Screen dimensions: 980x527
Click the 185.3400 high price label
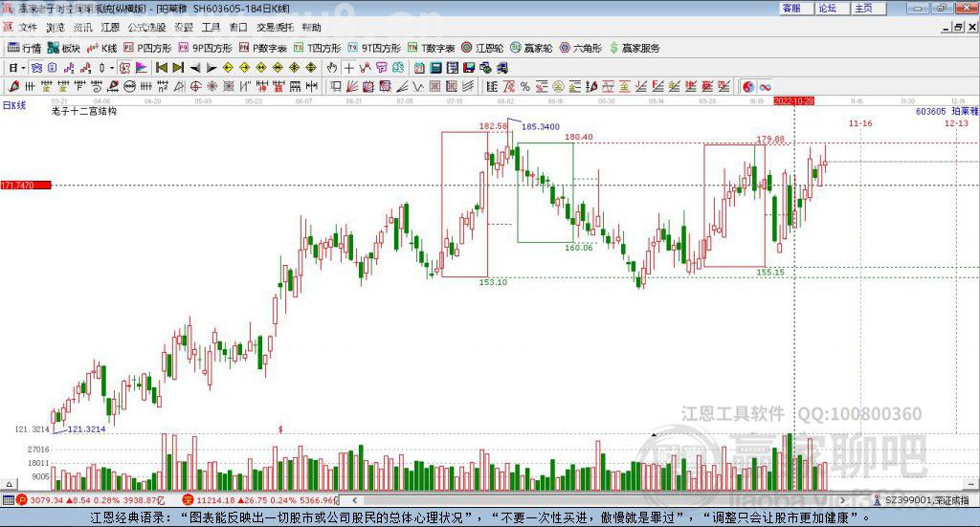(541, 127)
